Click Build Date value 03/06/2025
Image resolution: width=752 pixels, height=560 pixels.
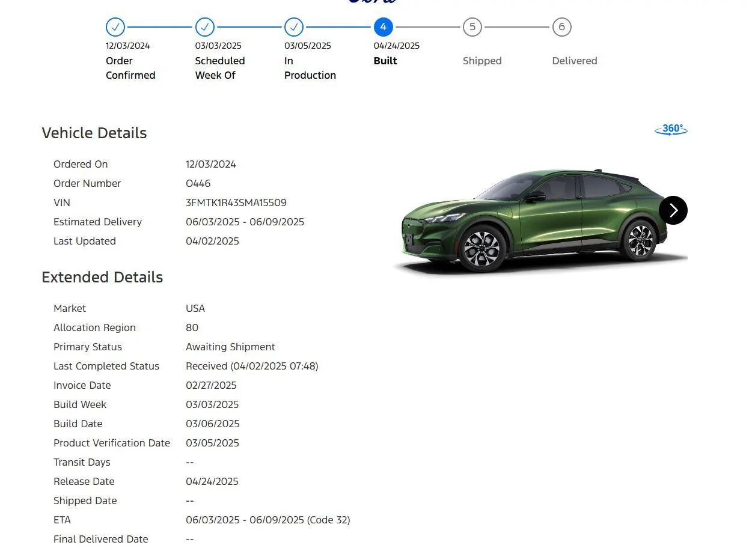(213, 424)
